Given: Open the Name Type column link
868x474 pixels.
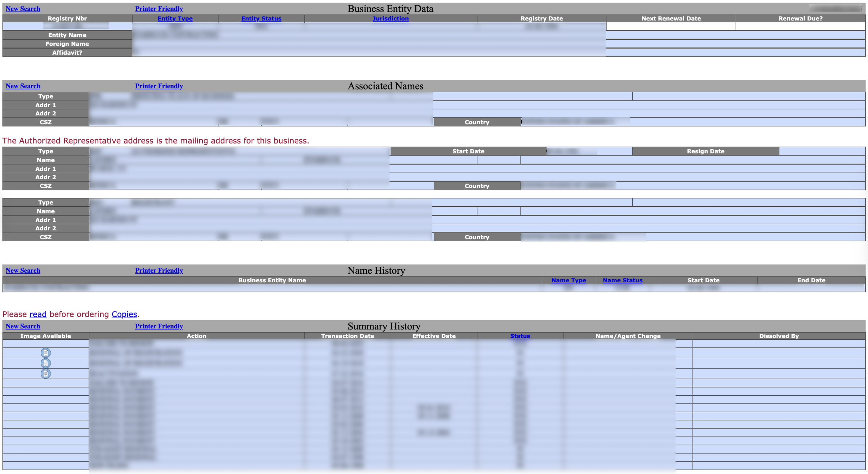Looking at the screenshot, I should 568,281.
